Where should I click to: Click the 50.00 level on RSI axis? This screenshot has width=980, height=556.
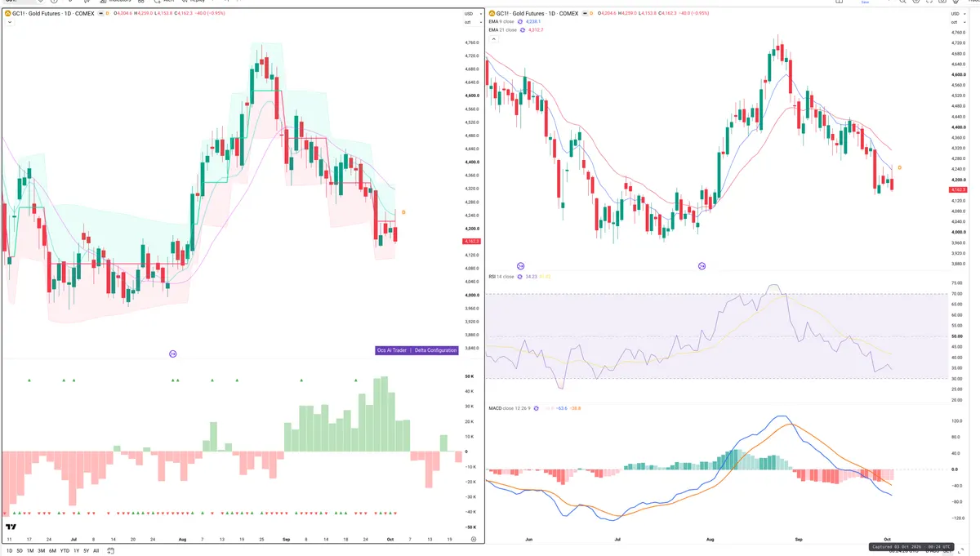(x=955, y=336)
